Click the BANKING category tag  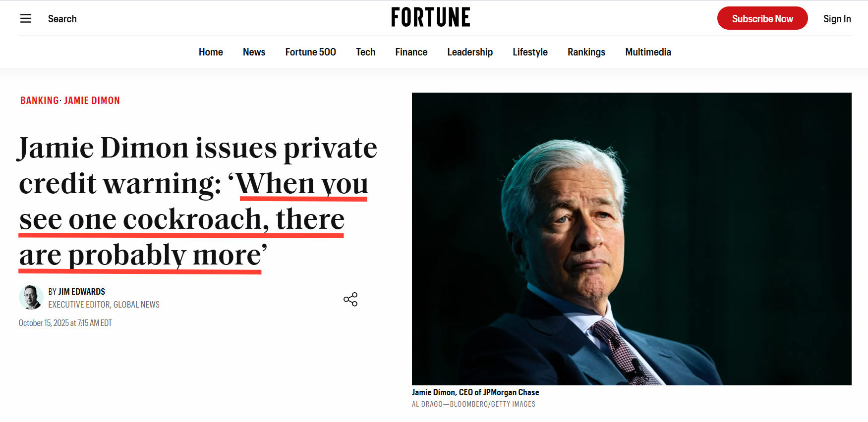[39, 101]
